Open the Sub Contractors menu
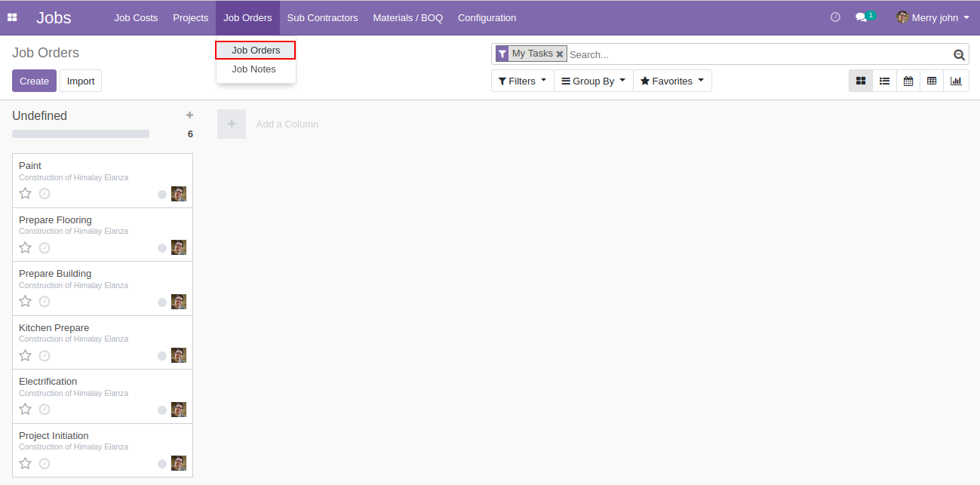Image resolution: width=980 pixels, height=485 pixels. click(322, 17)
